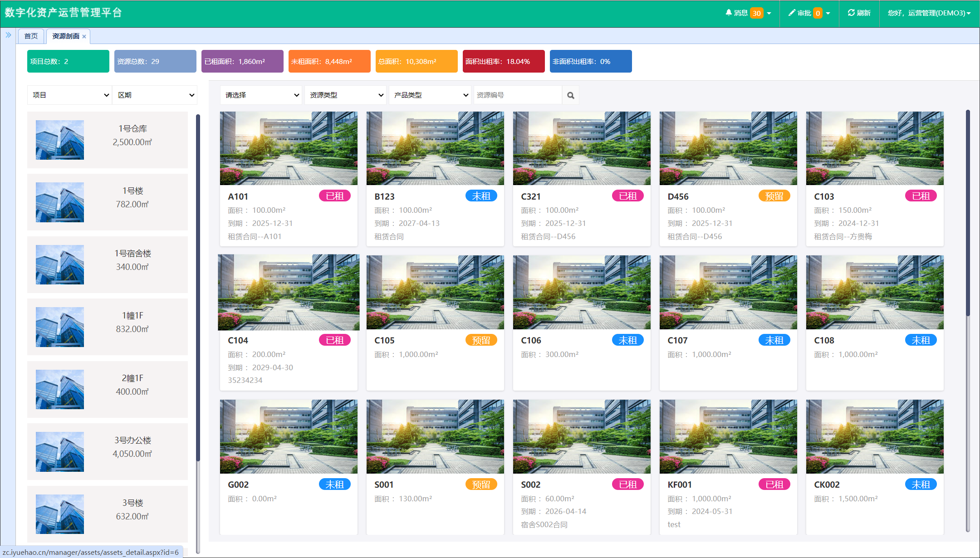Open the 产品类型 dropdown
The image size is (980, 558).
coord(430,95)
